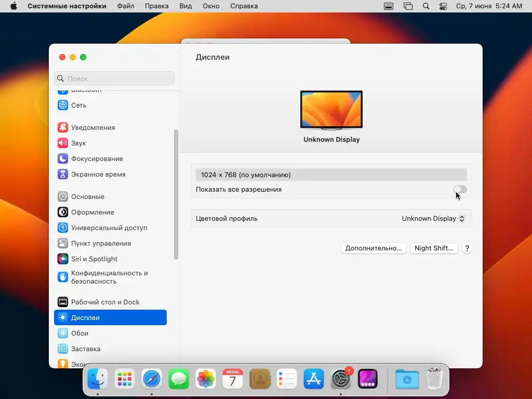This screenshot has height=399, width=532.
Task: Open the Вид menu
Action: [x=185, y=6]
